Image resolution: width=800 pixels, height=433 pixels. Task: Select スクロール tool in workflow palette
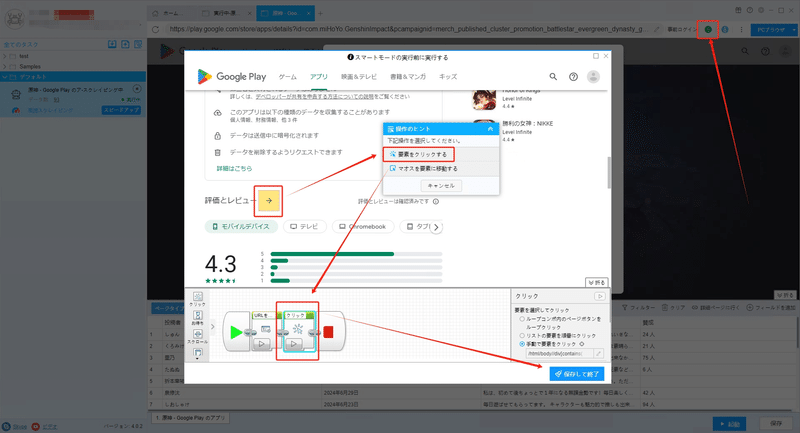click(197, 336)
